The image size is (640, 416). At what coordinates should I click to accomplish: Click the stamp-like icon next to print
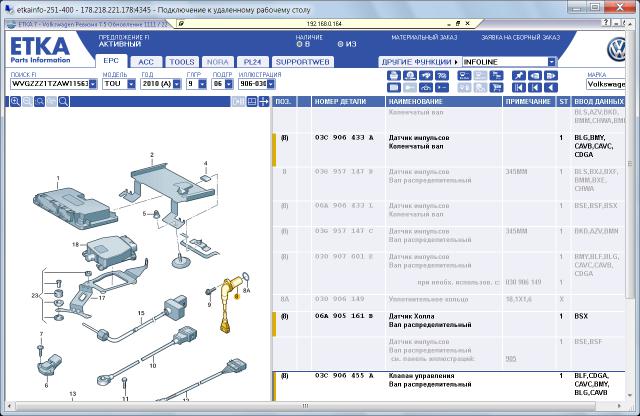(410, 76)
